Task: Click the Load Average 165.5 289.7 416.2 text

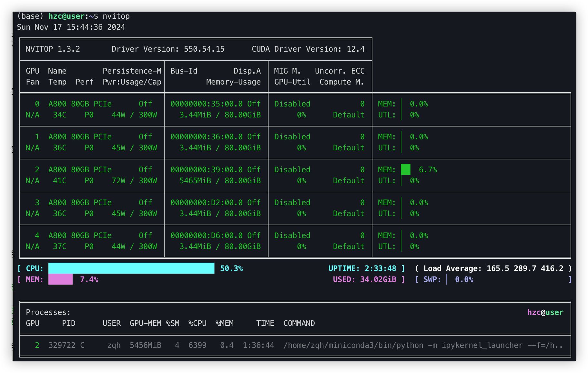Action: click(x=493, y=268)
